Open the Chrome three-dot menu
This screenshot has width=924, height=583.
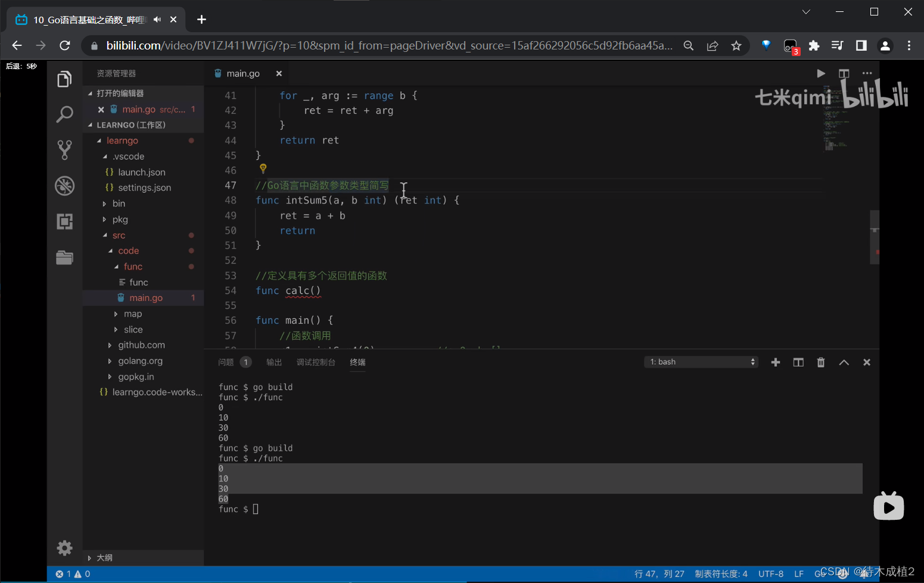[x=909, y=45]
